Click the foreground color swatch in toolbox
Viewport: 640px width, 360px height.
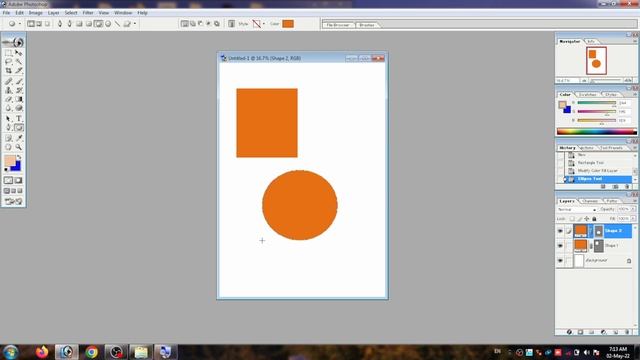tap(10, 160)
